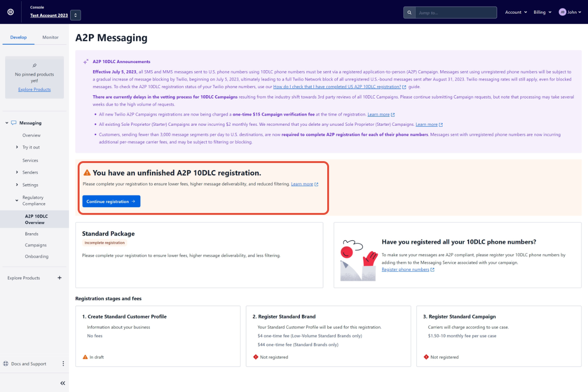Image resolution: width=588 pixels, height=392 pixels.
Task: Open Brands in the sidebar
Action: click(32, 234)
